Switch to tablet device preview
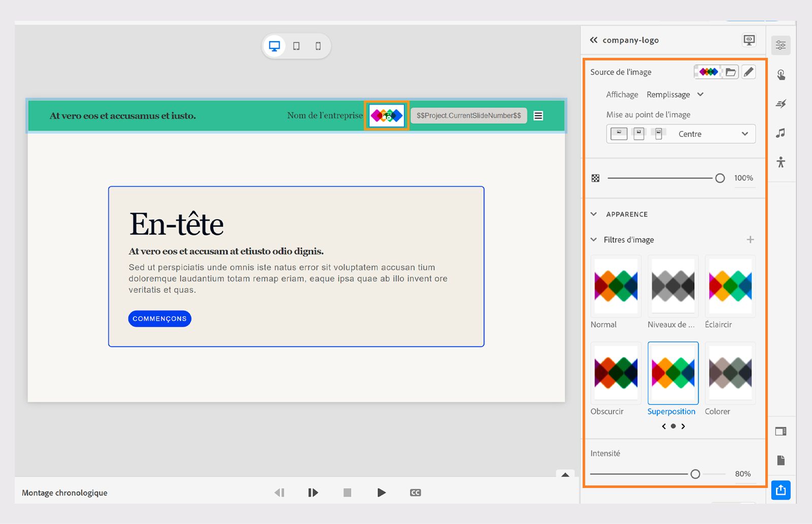Image resolution: width=812 pixels, height=524 pixels. tap(296, 46)
